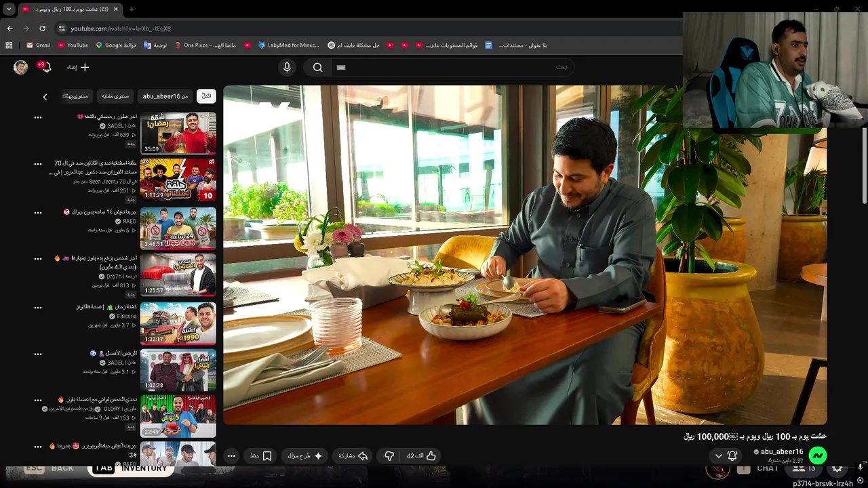Open more actions below the video
This screenshot has width=868, height=488.
pos(231,456)
